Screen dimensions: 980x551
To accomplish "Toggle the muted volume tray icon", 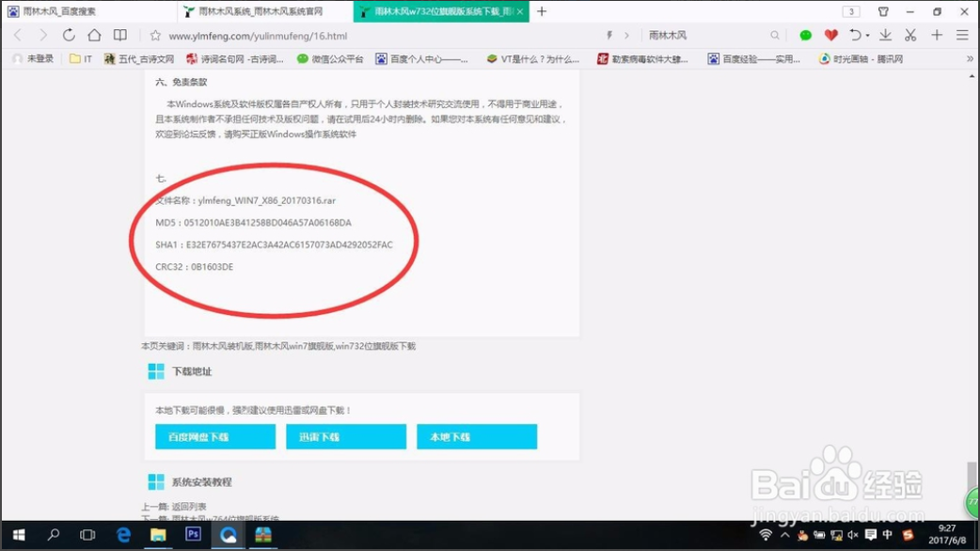I will (853, 535).
